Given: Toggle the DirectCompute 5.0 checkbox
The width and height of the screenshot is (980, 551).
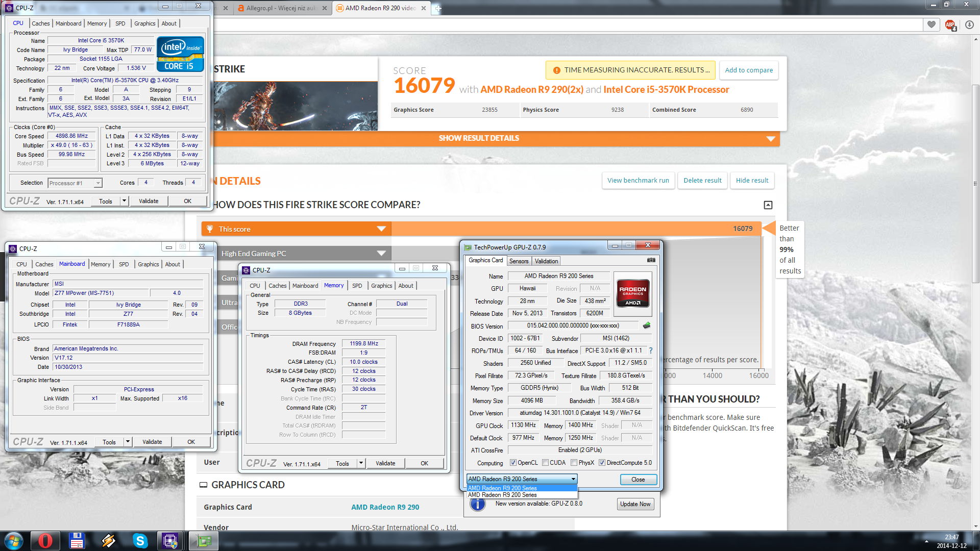Looking at the screenshot, I should [x=602, y=463].
